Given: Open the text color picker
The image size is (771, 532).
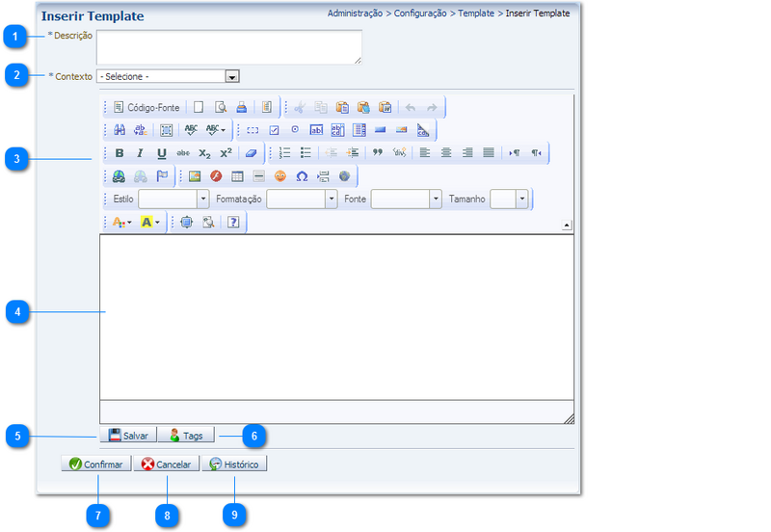Looking at the screenshot, I should 121,222.
